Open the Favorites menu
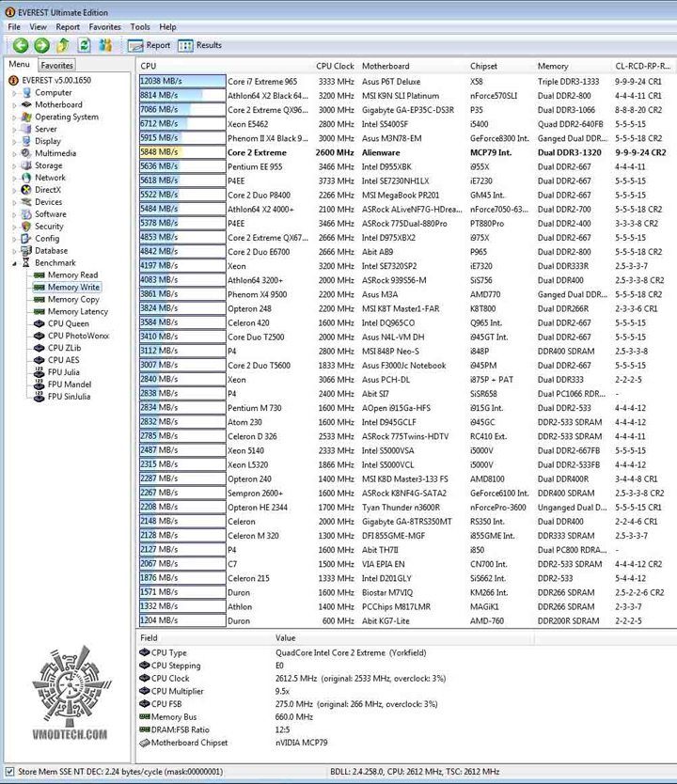The image size is (677, 784). click(x=105, y=27)
